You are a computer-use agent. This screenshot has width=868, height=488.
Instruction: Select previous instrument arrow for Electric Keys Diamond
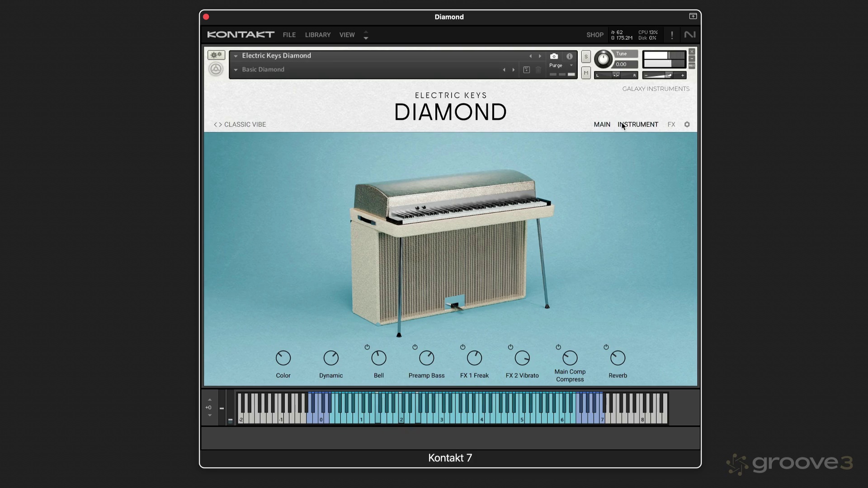(531, 56)
